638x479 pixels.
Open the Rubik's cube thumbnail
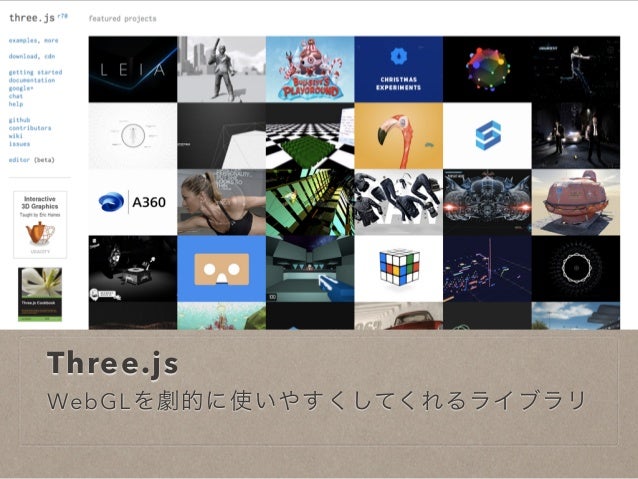coord(399,269)
